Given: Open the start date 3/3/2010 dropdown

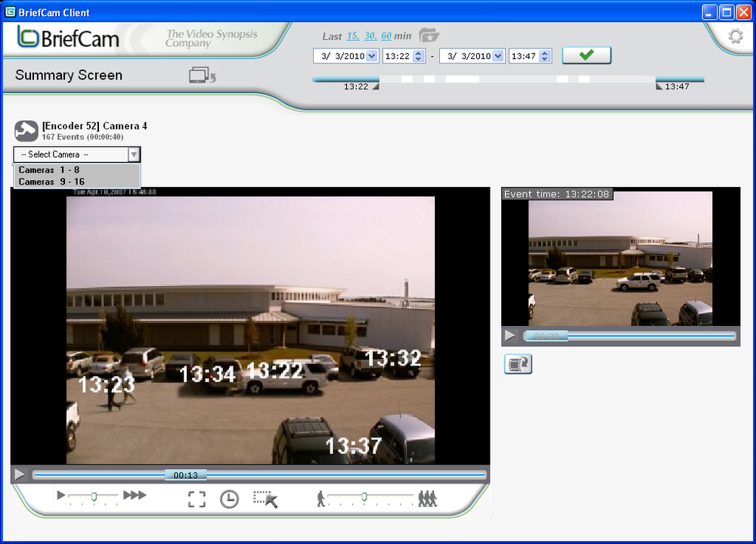Looking at the screenshot, I should [x=372, y=55].
